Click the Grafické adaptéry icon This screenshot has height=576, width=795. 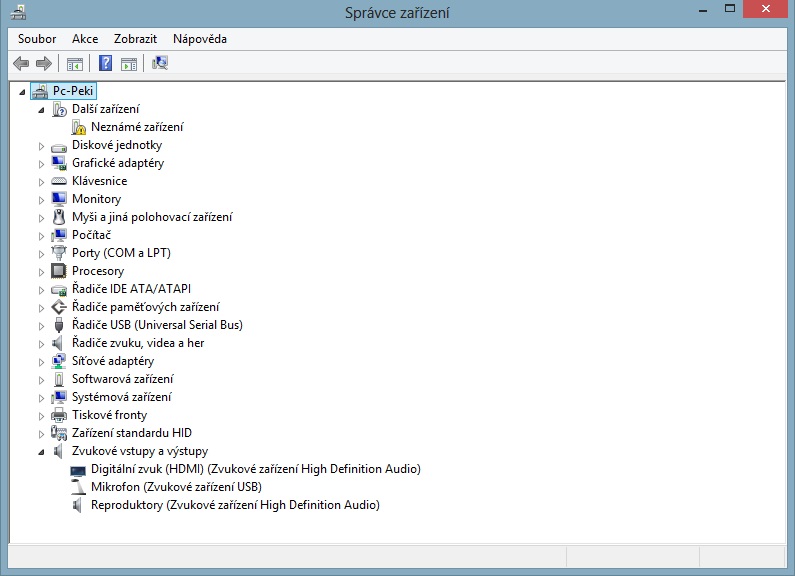[x=59, y=163]
